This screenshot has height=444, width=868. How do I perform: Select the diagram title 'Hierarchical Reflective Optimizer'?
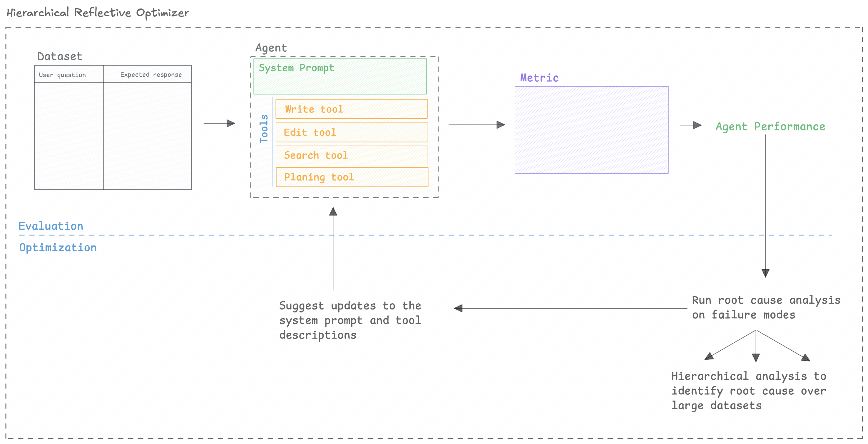click(98, 13)
